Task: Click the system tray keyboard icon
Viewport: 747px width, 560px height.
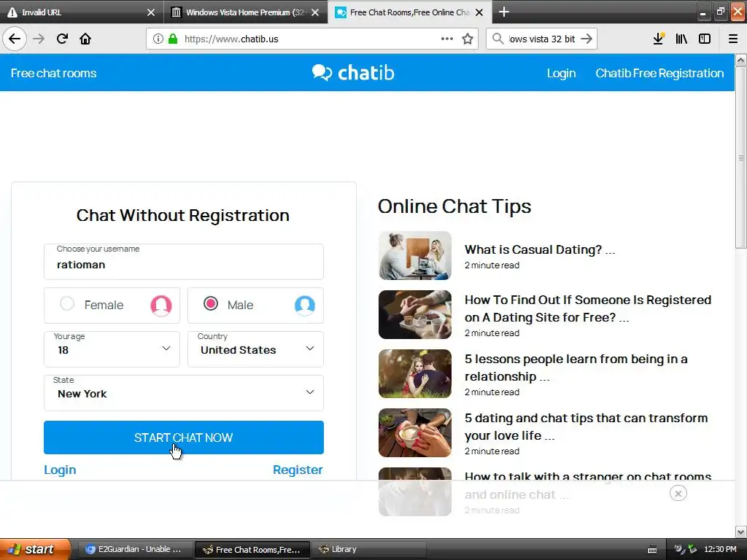Action: point(652,550)
